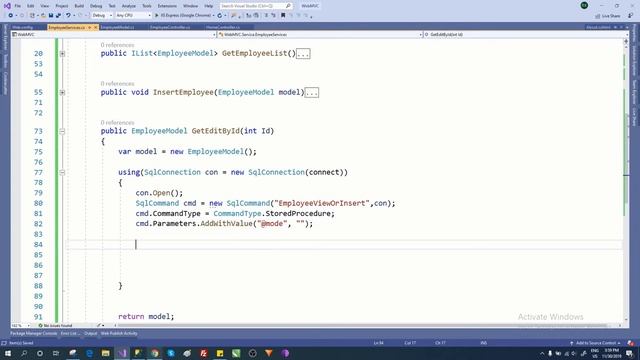The image size is (640, 360).
Task: Open the Error List panel tab
Action: tap(70, 333)
